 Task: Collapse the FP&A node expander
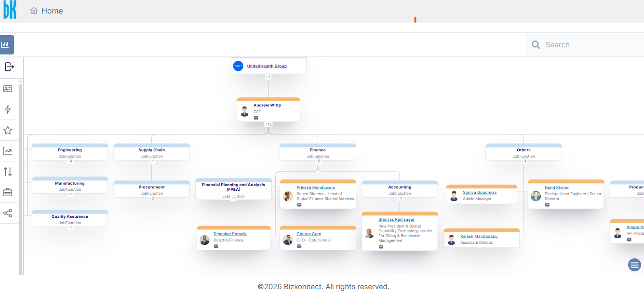tap(234, 198)
